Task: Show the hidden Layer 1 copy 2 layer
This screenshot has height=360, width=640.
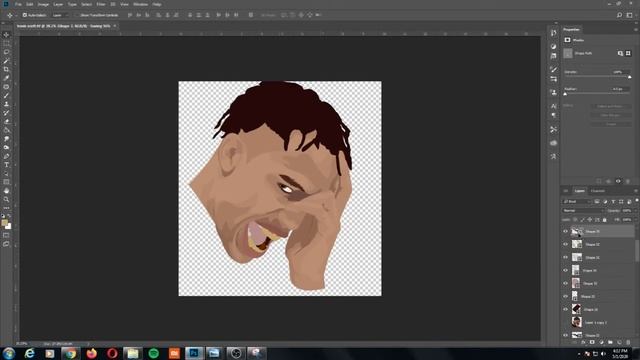Action: pos(565,322)
